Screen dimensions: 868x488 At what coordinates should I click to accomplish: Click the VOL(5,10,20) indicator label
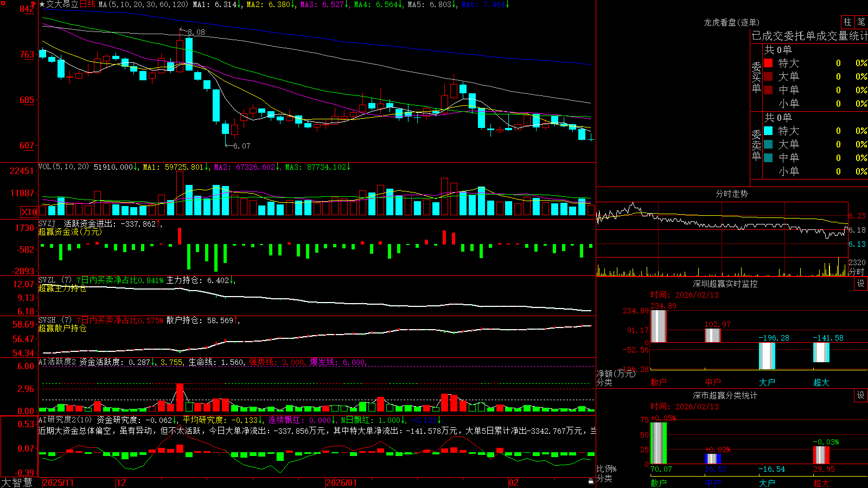tap(63, 167)
